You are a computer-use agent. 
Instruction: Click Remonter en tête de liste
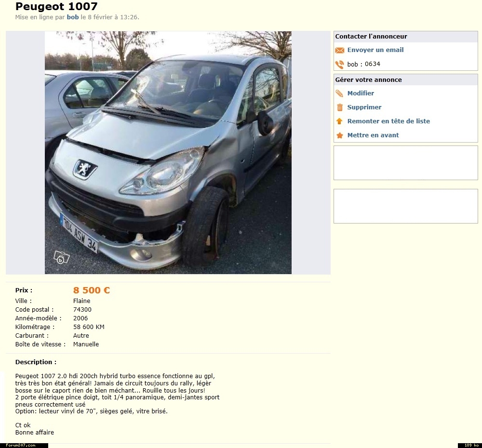click(x=388, y=121)
